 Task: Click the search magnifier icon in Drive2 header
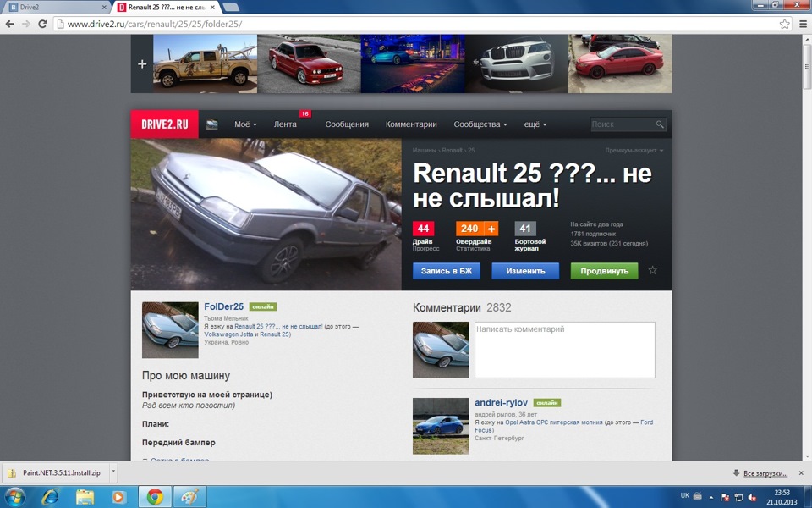coord(660,124)
